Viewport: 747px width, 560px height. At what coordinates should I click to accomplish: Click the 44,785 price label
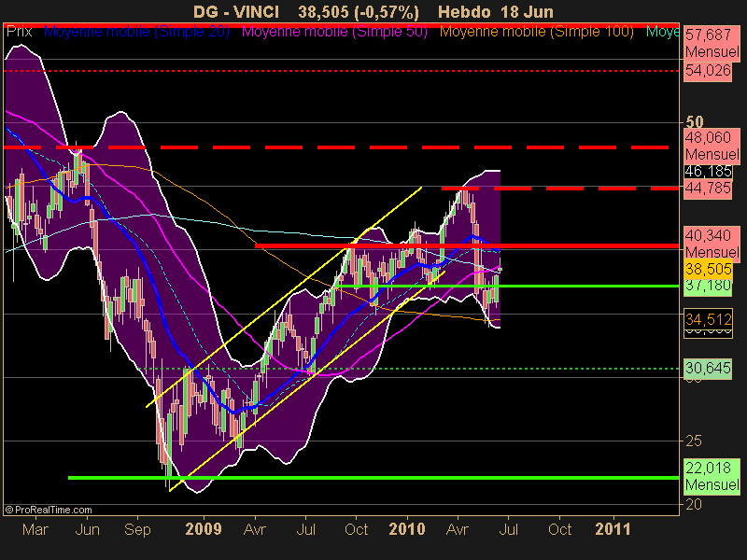pyautogui.click(x=708, y=189)
